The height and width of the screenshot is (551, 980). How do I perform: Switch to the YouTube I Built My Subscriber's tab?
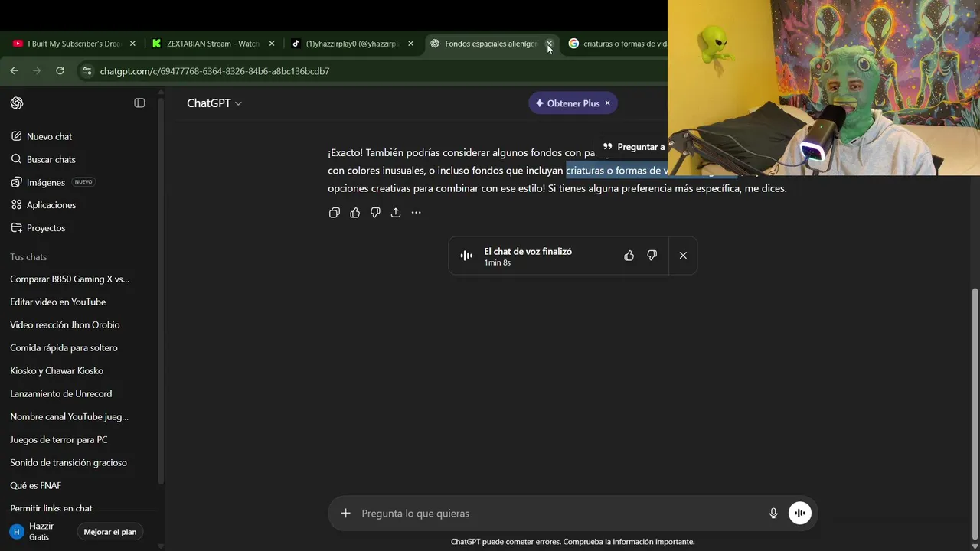tap(73, 44)
